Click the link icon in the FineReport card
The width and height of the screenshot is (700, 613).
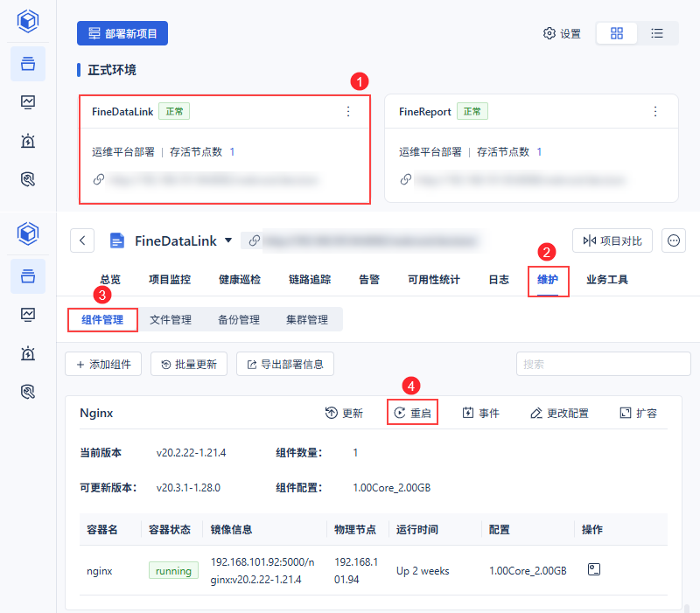tap(406, 179)
